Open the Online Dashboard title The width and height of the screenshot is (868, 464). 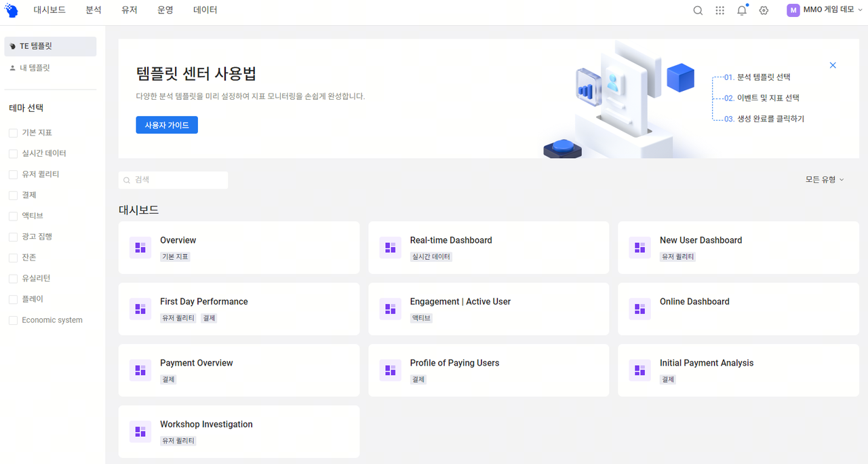click(694, 301)
